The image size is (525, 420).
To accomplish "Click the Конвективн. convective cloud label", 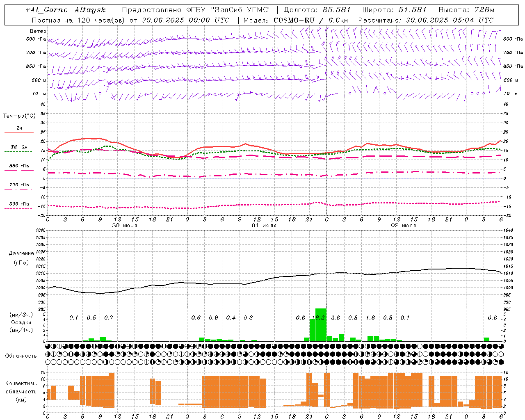I will pos(21,383).
